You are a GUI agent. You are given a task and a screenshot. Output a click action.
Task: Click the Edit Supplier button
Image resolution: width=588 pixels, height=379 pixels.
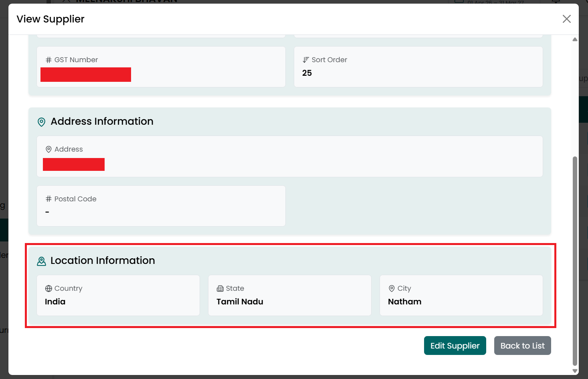pyautogui.click(x=455, y=346)
